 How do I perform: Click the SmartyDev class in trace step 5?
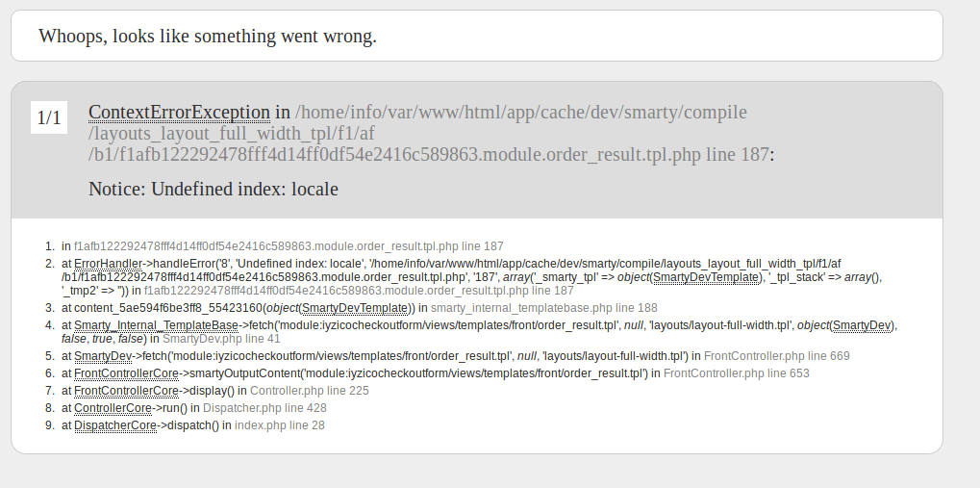coord(103,356)
